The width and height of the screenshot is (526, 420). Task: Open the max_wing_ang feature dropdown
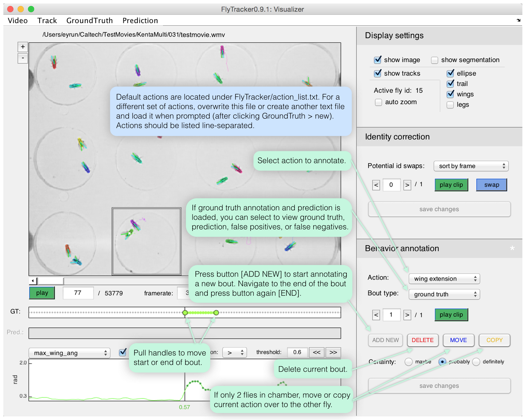(x=70, y=353)
